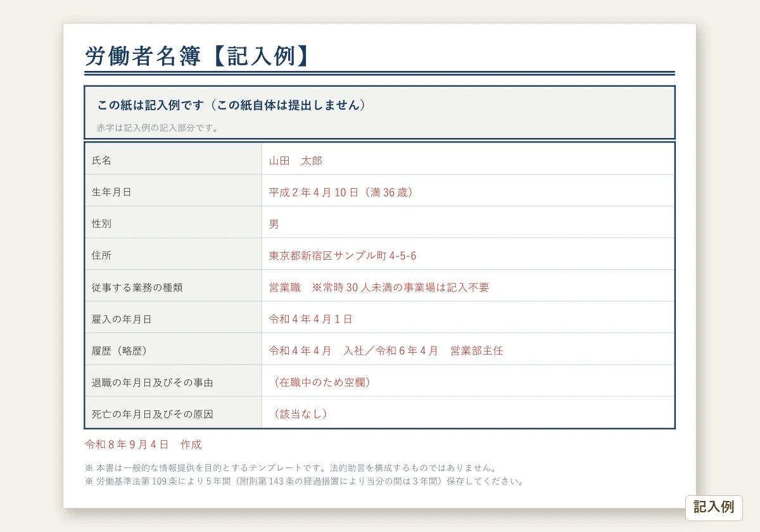Screen dimensions: 760x532
Task: Click the value starting with 営業職
Action: 379,288
